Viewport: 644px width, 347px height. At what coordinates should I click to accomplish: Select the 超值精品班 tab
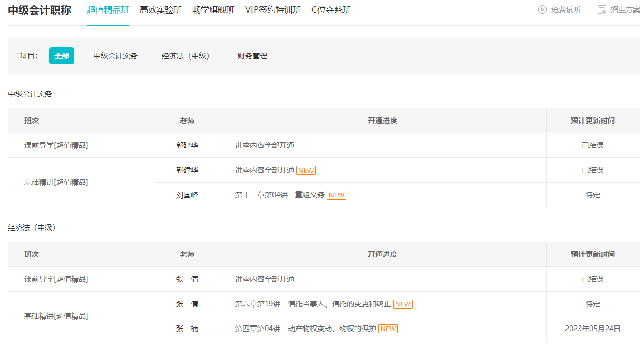point(108,10)
